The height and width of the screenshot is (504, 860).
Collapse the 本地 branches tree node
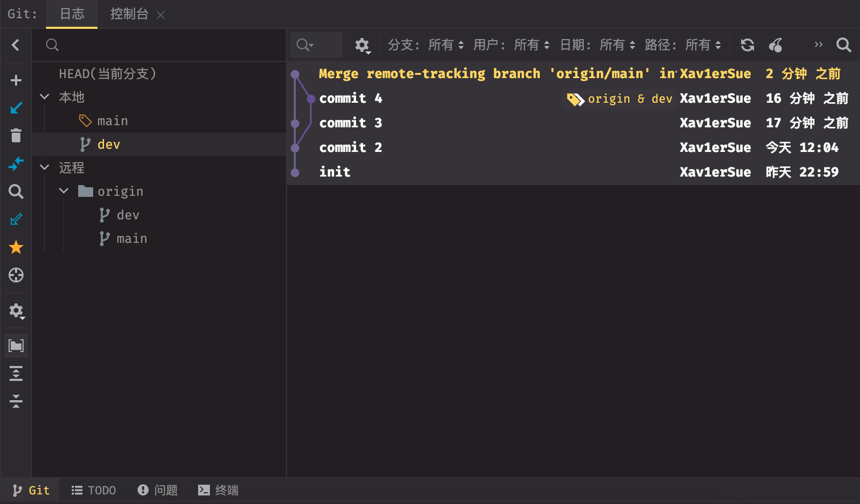coord(45,97)
